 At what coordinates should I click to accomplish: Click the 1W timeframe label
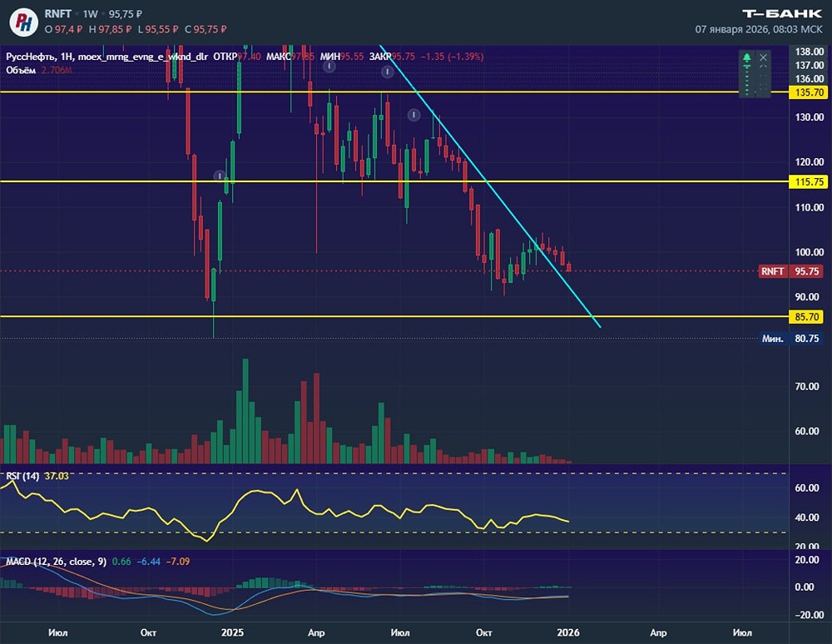pyautogui.click(x=90, y=14)
